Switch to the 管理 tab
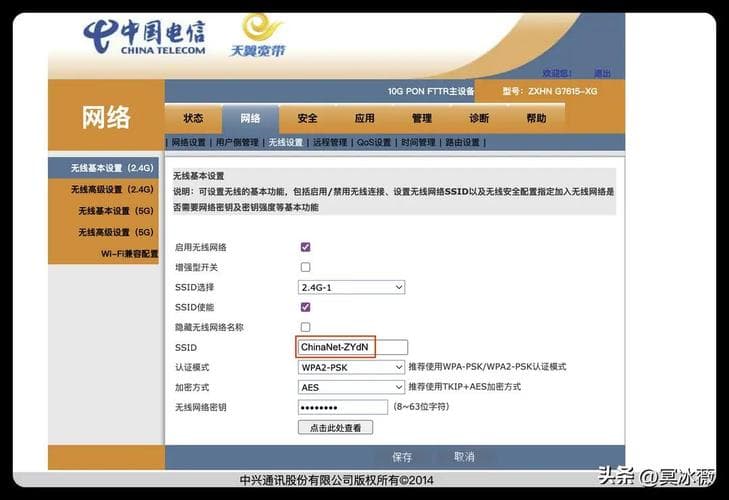 point(422,118)
